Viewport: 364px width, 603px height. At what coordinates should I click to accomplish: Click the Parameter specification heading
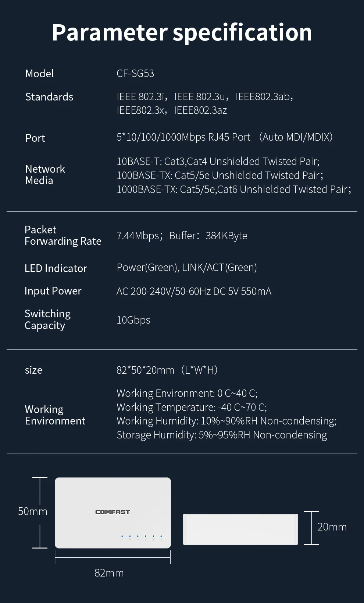tap(182, 32)
